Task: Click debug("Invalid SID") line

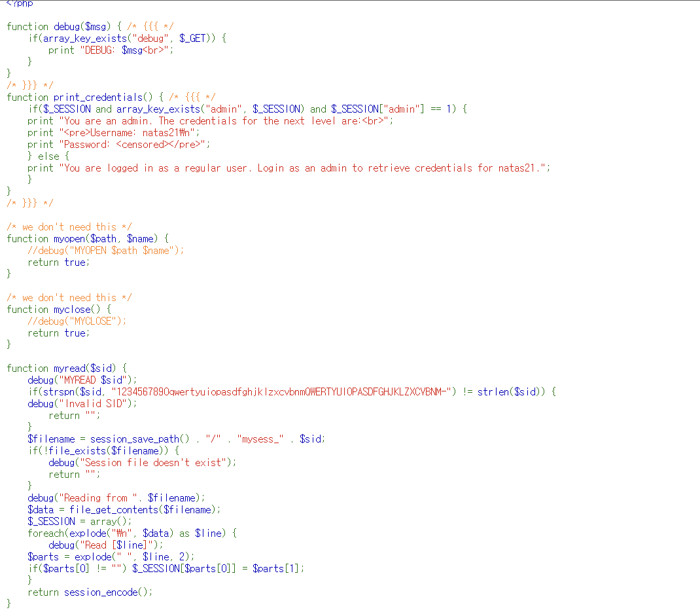Action: 82,403
